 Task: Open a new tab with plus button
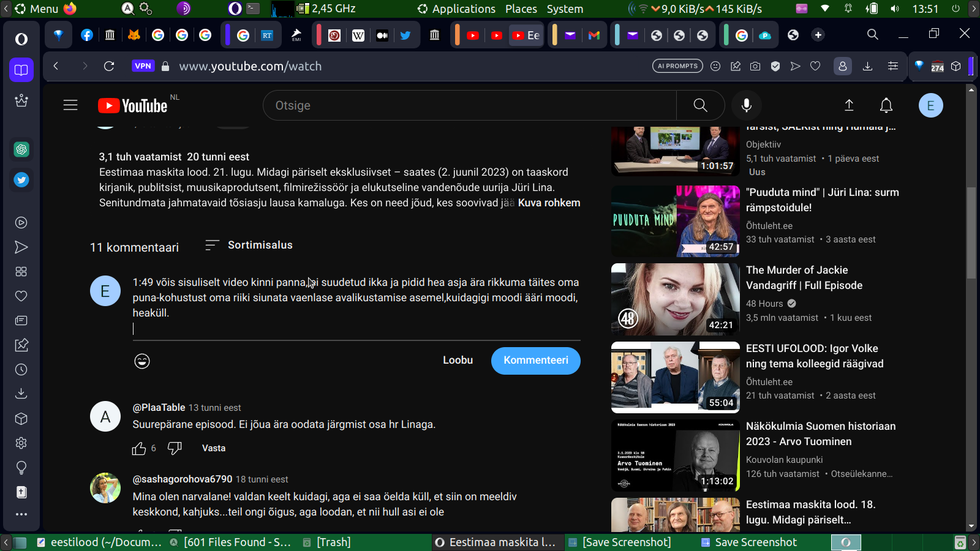818,35
